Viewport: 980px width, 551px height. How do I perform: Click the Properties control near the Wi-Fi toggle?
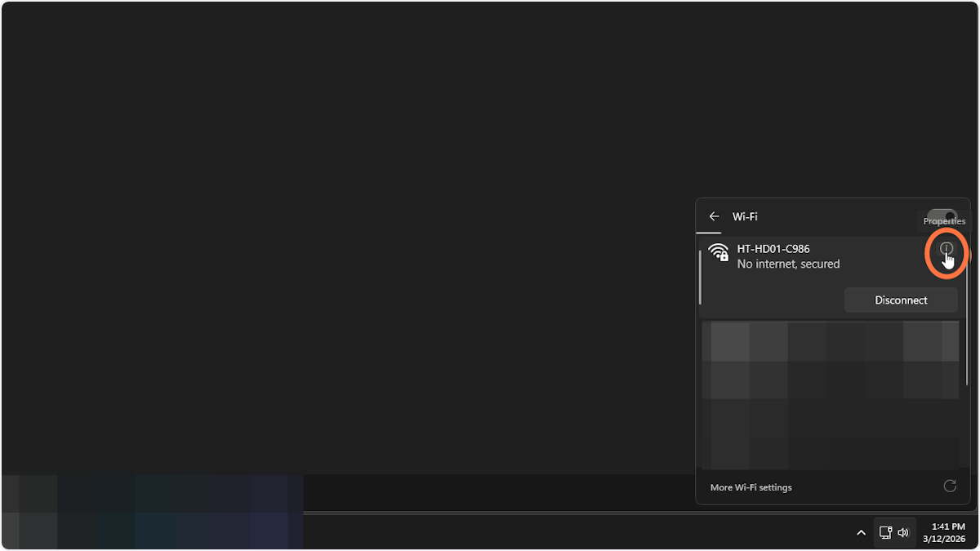[x=944, y=220]
